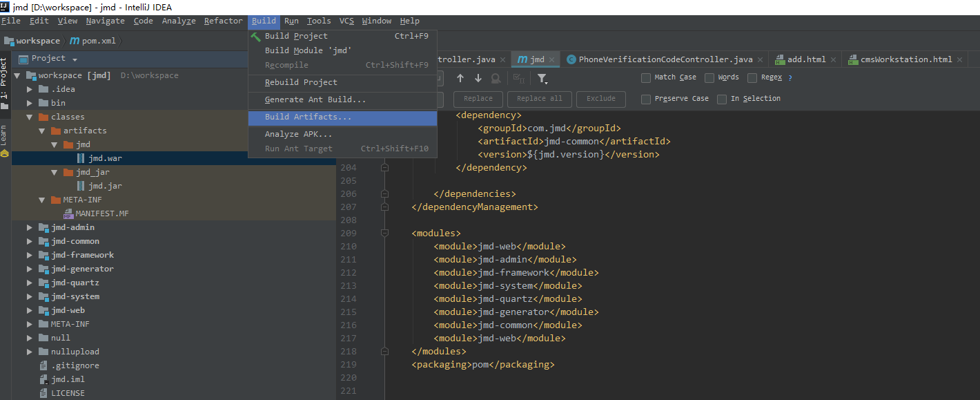980x400 pixels.
Task: Click the jmd-quartz module line in editor
Action: 508,298
